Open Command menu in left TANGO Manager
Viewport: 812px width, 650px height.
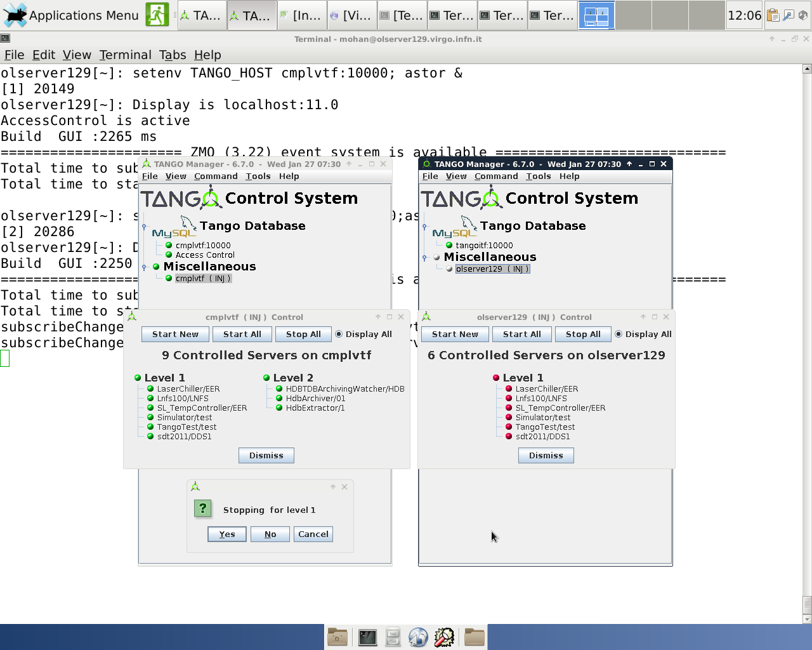tap(216, 176)
